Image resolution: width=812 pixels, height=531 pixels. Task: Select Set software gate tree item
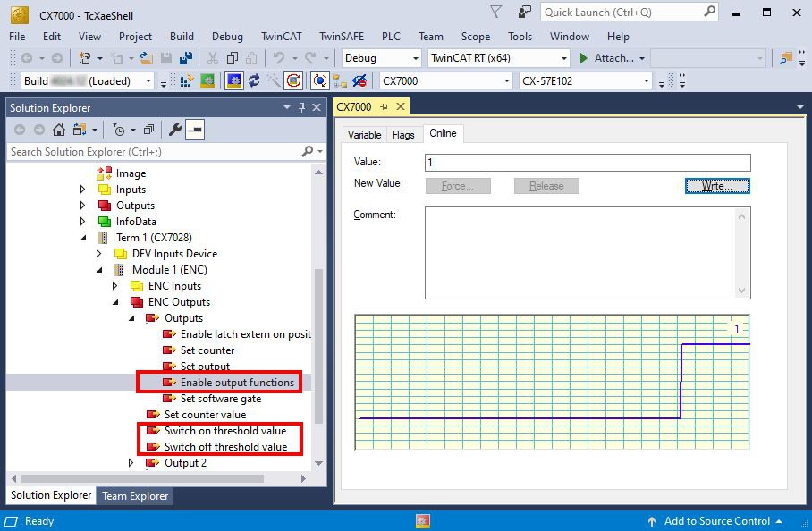tap(221, 399)
